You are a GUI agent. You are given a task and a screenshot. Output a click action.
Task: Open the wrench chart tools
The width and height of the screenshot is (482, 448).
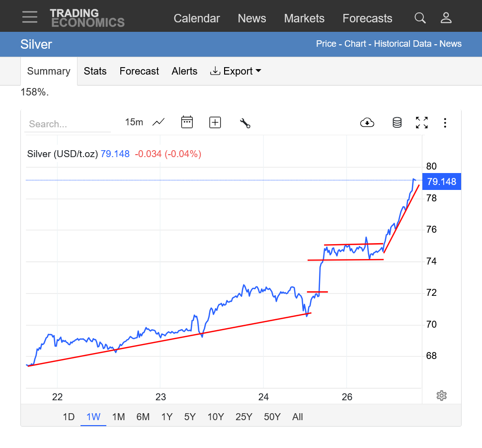point(244,123)
